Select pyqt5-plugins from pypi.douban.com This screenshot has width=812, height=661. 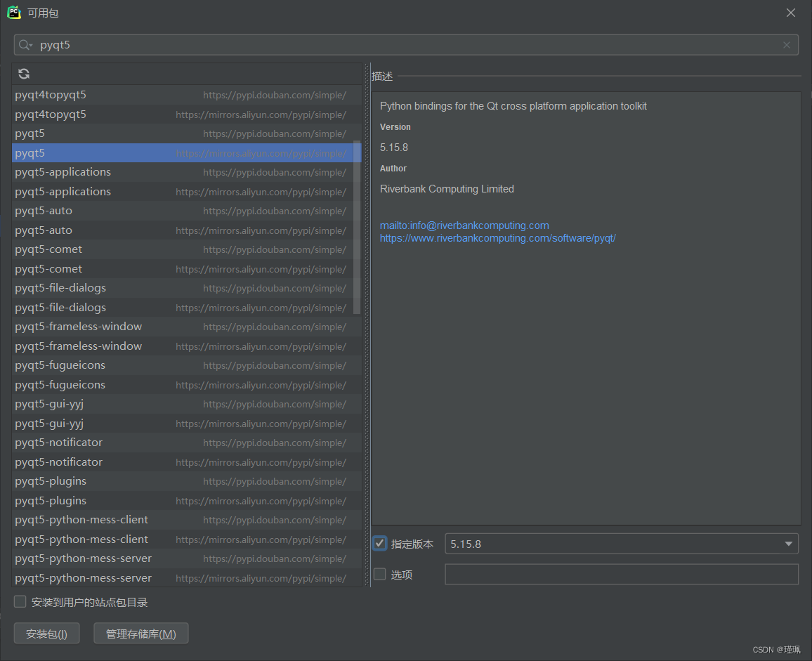coord(186,480)
